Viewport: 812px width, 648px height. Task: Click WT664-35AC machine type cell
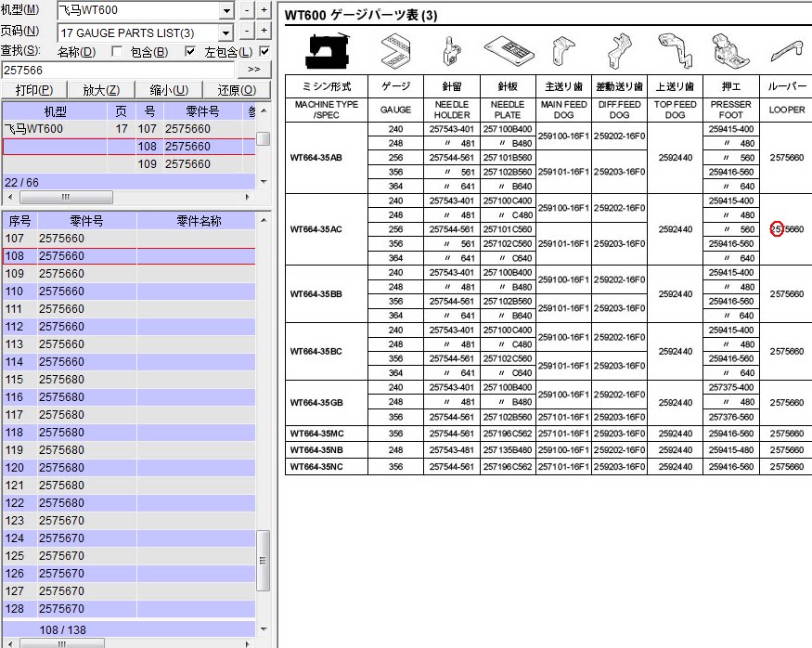coord(327,229)
